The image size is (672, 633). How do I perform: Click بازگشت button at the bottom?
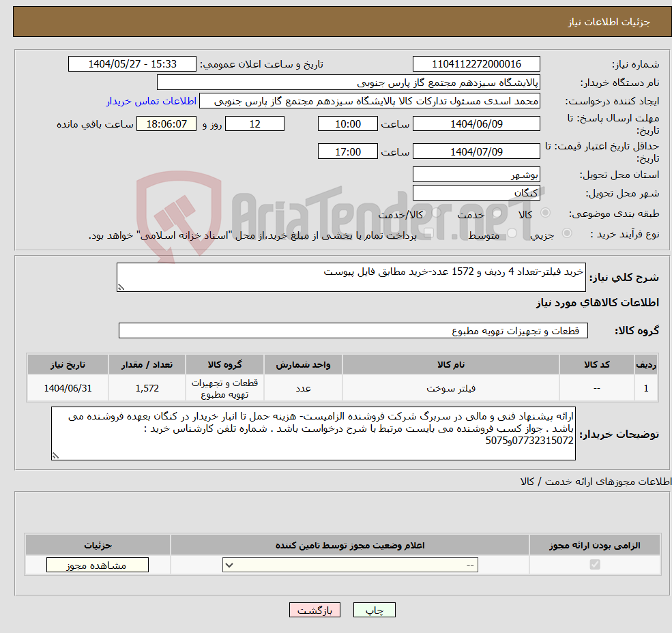tap(315, 610)
